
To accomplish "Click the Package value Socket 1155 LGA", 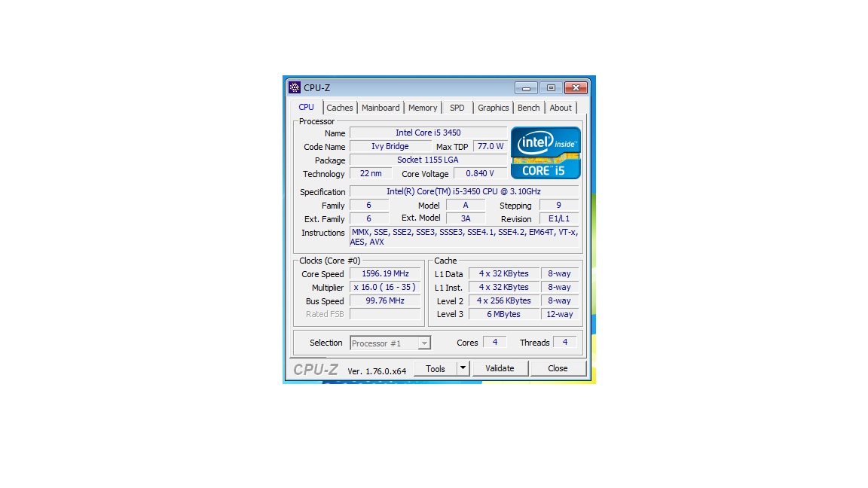I will tap(428, 160).
